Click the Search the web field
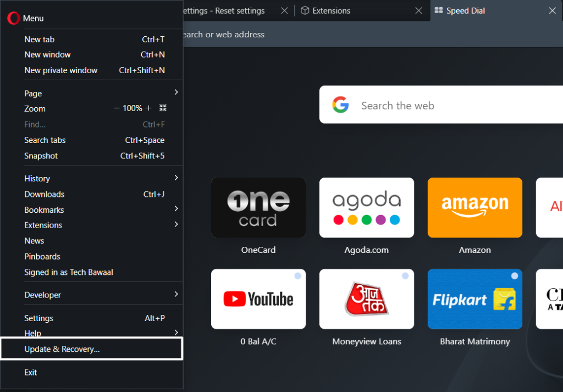Viewport: 563px width, 392px height. point(441,105)
